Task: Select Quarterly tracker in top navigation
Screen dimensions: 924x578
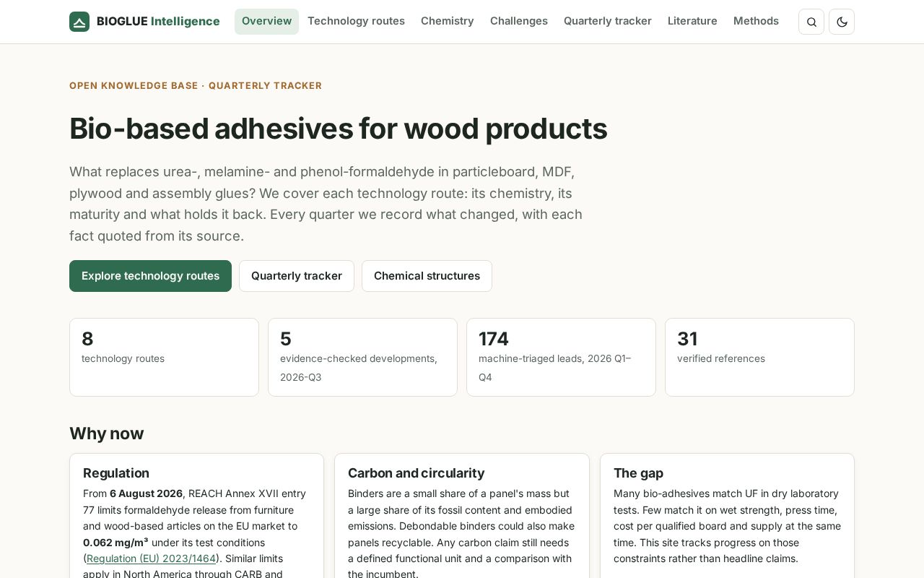Action: tap(608, 22)
